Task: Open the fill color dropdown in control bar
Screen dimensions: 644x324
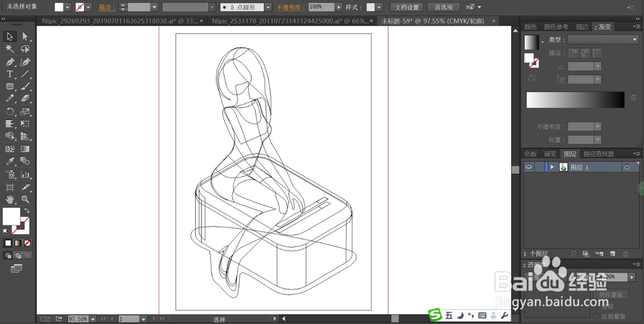Action: point(68,7)
